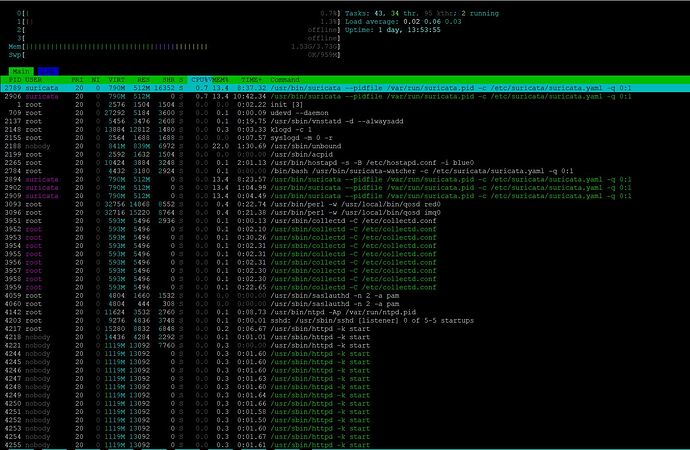The width and height of the screenshot is (690, 450).
Task: Click the PRI column header
Action: 77,80
